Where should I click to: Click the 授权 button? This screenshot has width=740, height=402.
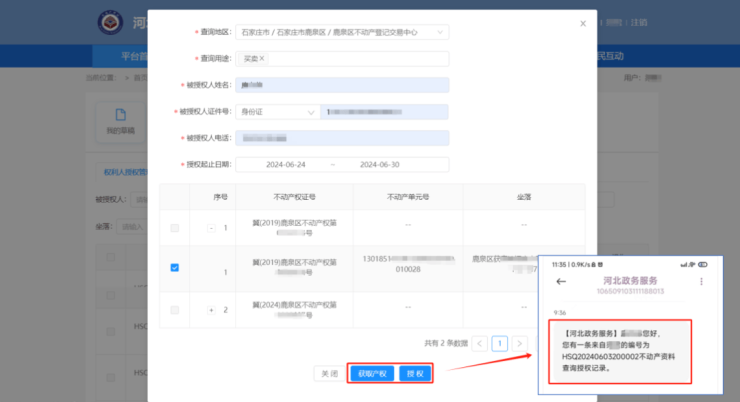click(x=416, y=373)
